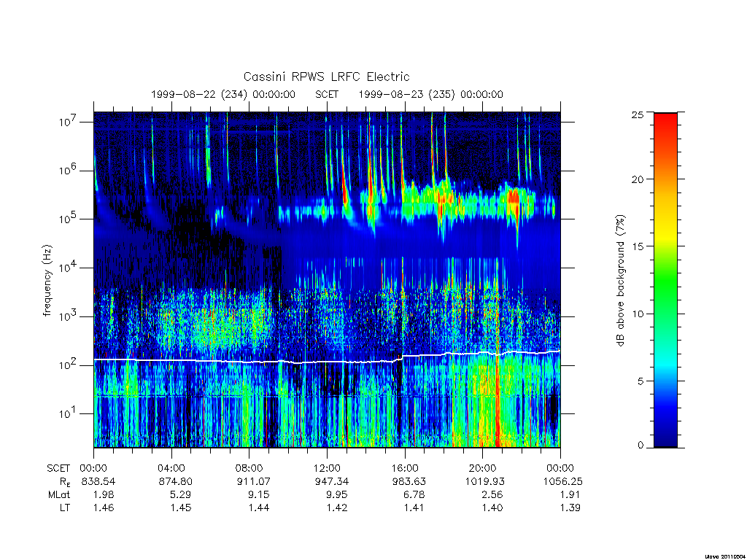
Task: Click the R_E value 983.63
Action: click(x=409, y=481)
